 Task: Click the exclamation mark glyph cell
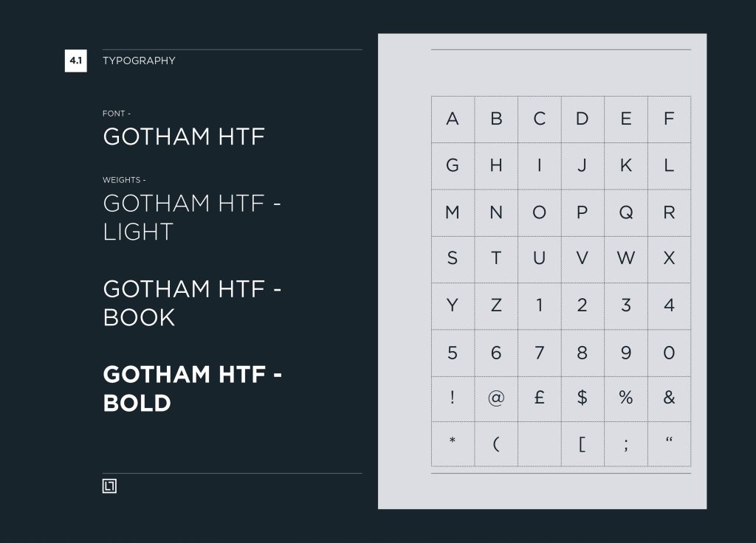pos(453,398)
